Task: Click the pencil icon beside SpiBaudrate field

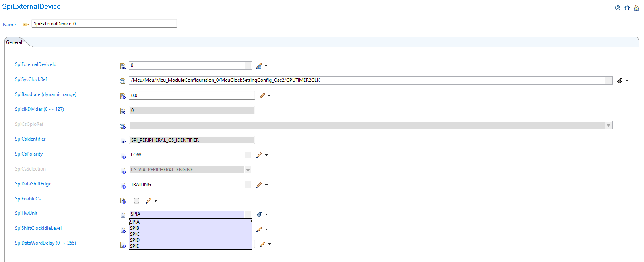Action: coord(262,96)
